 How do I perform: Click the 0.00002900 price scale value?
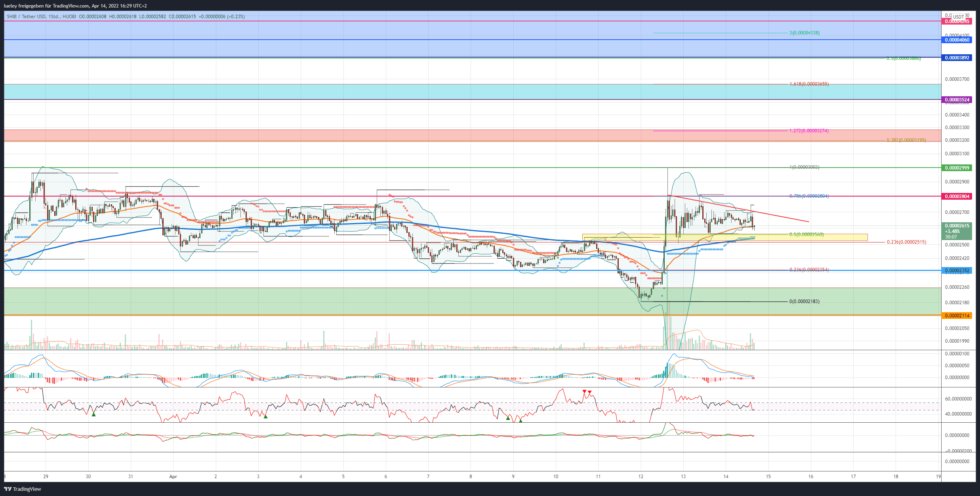(957, 182)
